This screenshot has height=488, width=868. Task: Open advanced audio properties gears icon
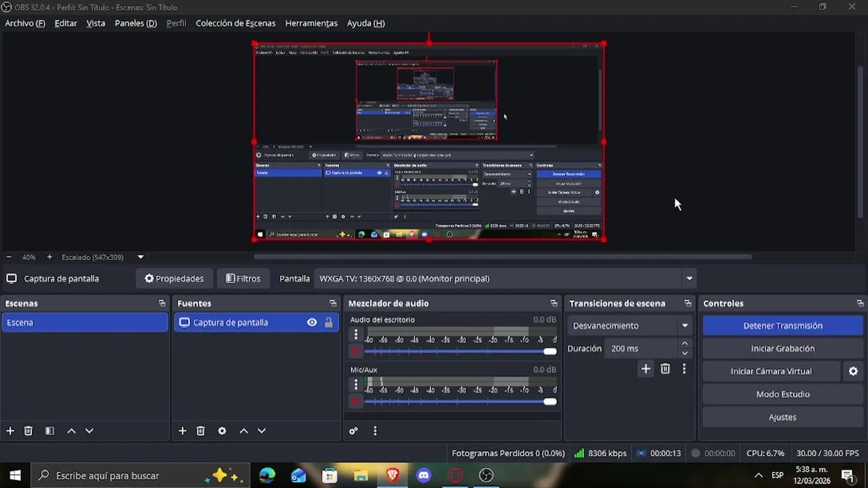point(353,431)
